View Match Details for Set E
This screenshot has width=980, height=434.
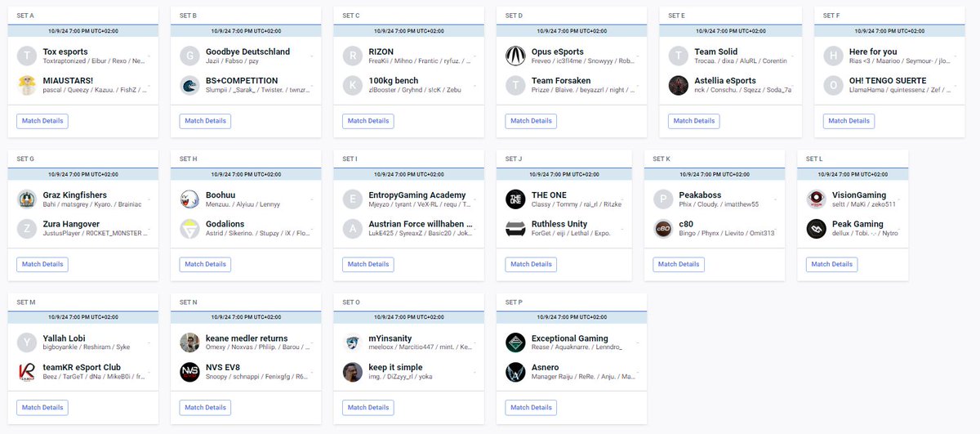pyautogui.click(x=694, y=121)
